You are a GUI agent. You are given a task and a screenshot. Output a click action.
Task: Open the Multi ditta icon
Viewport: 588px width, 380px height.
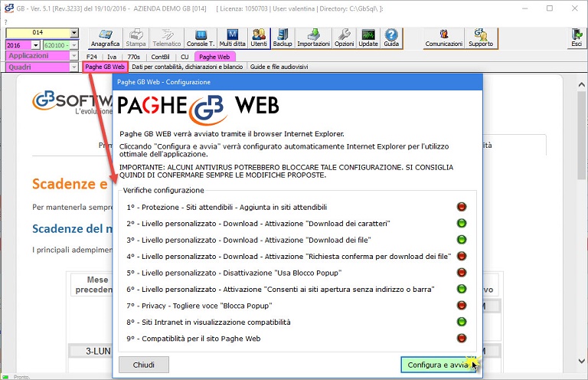[233, 38]
